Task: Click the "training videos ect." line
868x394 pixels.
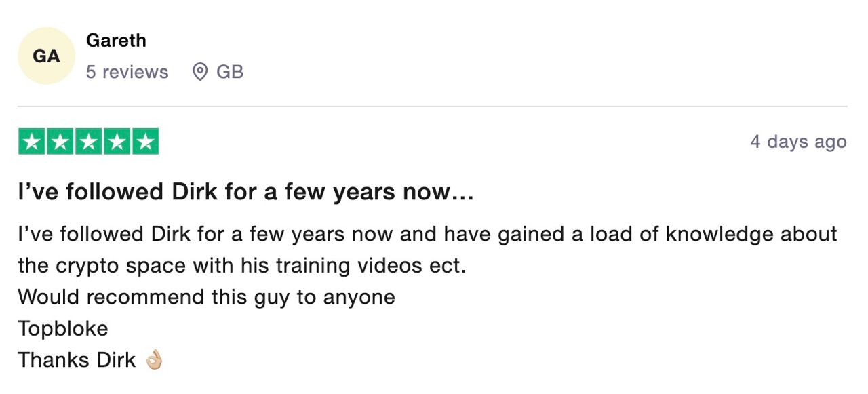Action: (242, 265)
